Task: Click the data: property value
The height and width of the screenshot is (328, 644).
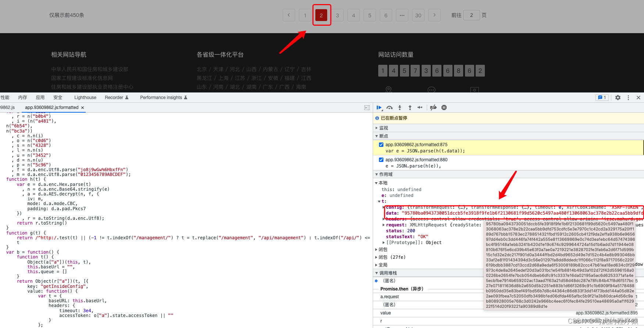Action: click(522, 213)
